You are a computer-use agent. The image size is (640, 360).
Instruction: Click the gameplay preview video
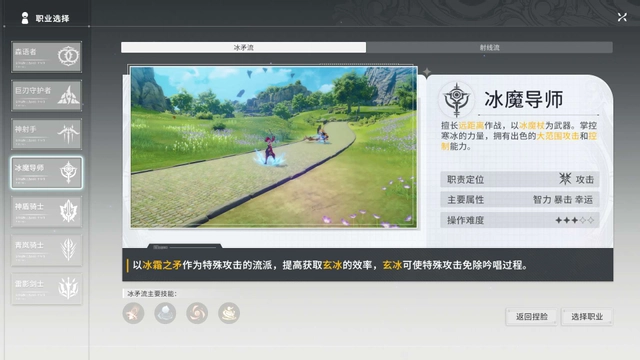coord(274,147)
